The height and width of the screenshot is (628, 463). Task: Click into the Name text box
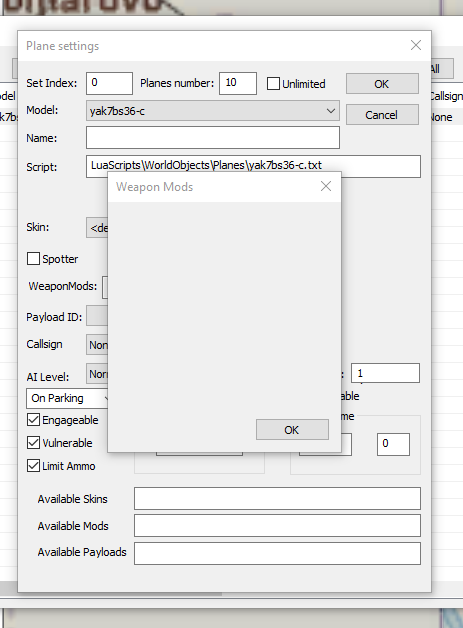[x=213, y=138]
